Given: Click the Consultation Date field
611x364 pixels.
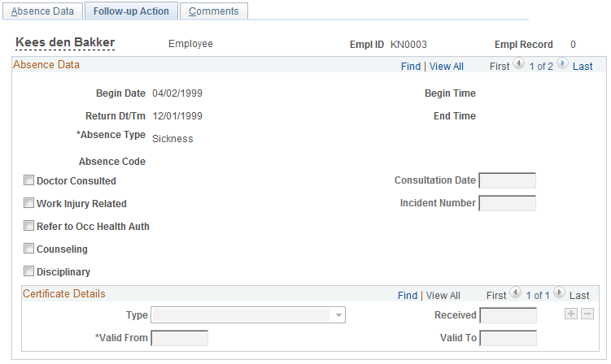Looking at the screenshot, I should click(x=508, y=180).
